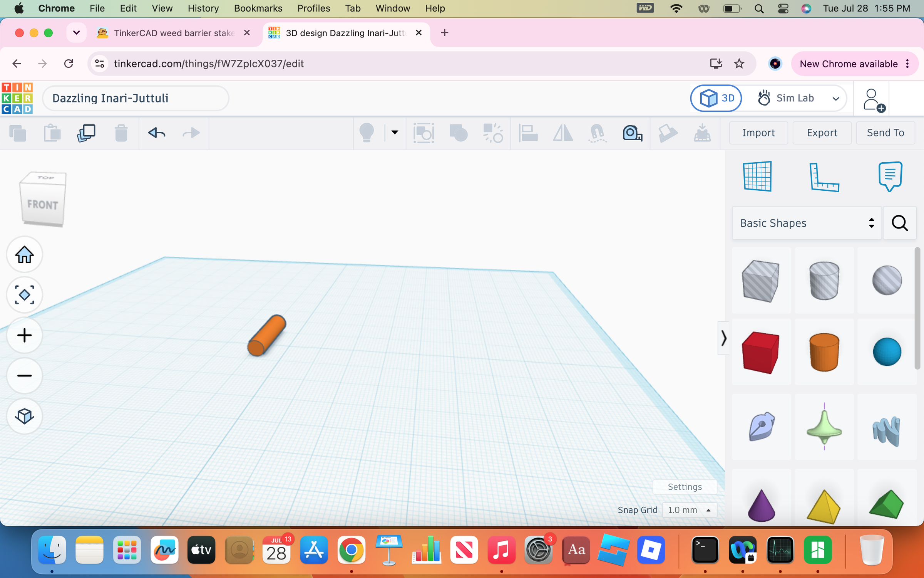Bookmark this page with star icon
The image size is (924, 578).
tap(739, 64)
